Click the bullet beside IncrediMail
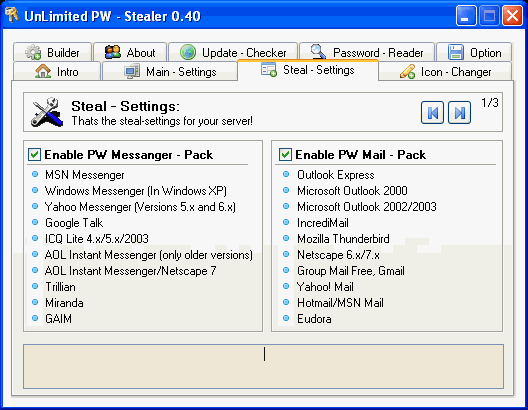The image size is (528, 410). [x=286, y=222]
